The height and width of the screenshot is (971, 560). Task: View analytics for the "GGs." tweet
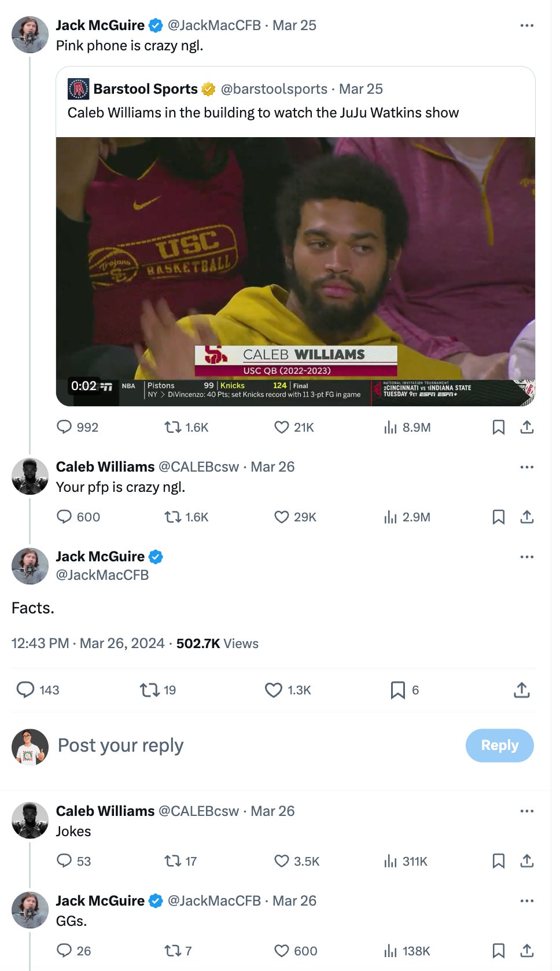[391, 951]
